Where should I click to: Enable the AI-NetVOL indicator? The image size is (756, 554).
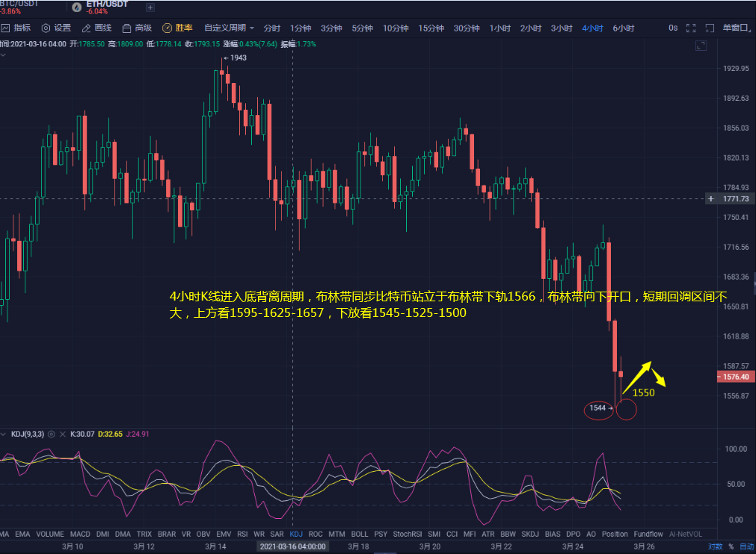(686, 534)
